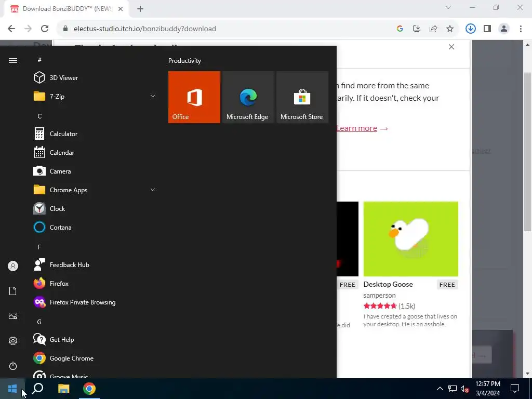Click the muted volume tray icon

pyautogui.click(x=465, y=389)
